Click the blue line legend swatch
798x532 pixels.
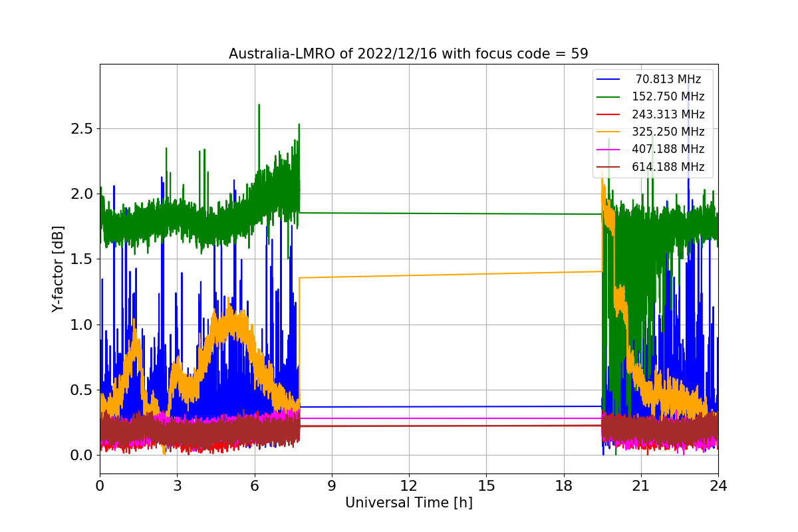[x=609, y=79]
